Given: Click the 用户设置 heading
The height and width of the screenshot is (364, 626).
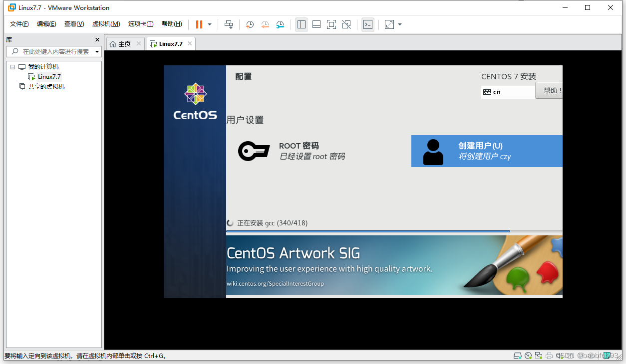Looking at the screenshot, I should click(x=245, y=120).
